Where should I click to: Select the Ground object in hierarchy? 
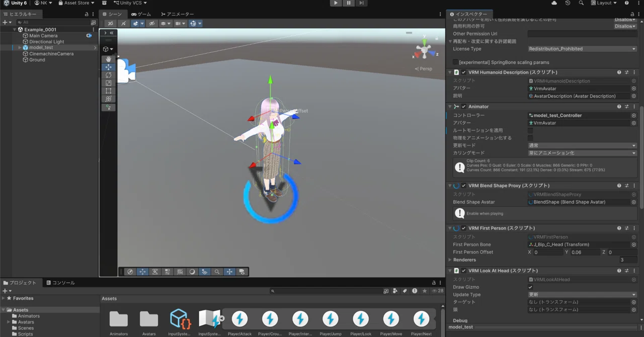pos(37,60)
